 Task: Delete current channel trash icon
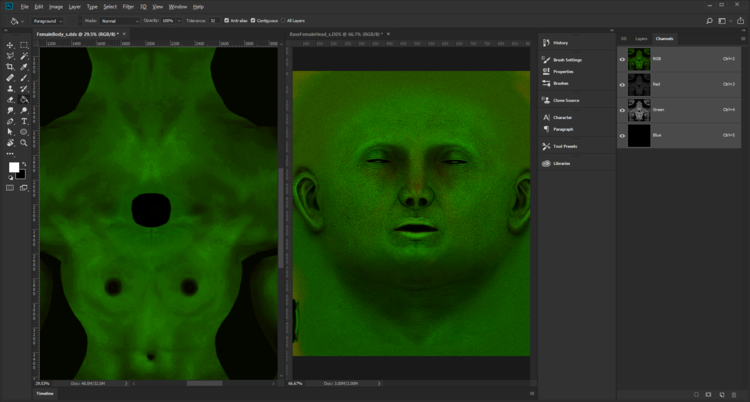pyautogui.click(x=734, y=395)
